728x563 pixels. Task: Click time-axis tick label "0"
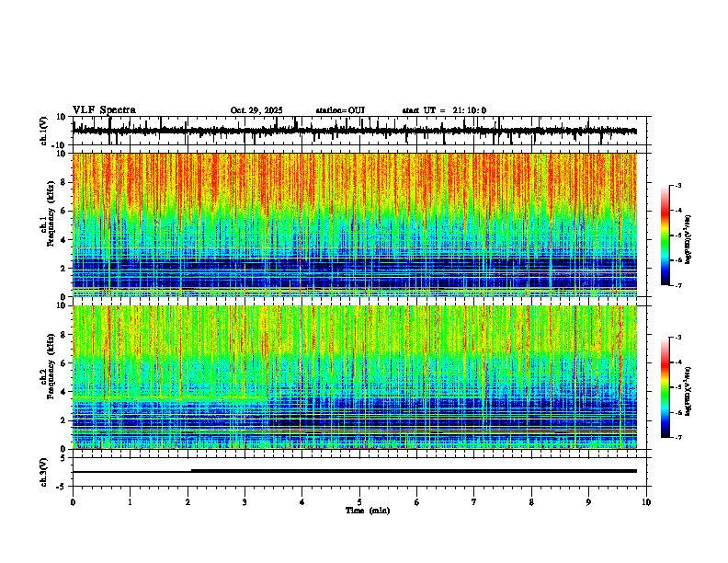[x=73, y=502]
